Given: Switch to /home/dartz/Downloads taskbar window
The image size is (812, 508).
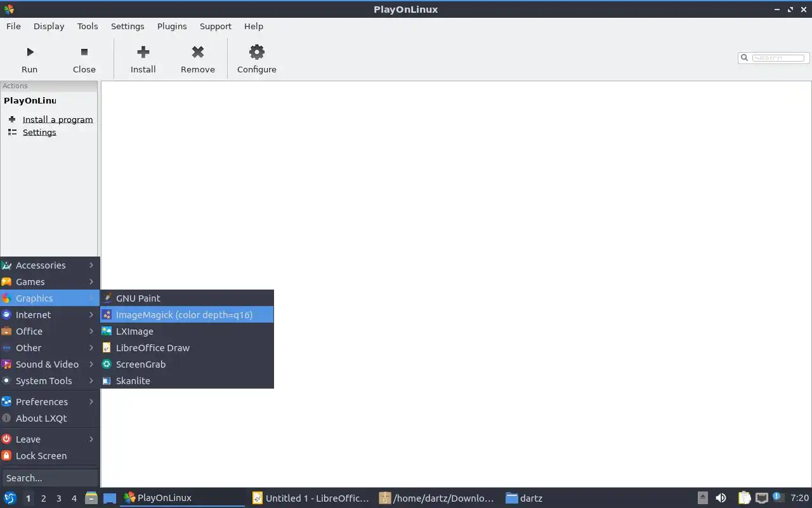Looking at the screenshot, I should 437,498.
